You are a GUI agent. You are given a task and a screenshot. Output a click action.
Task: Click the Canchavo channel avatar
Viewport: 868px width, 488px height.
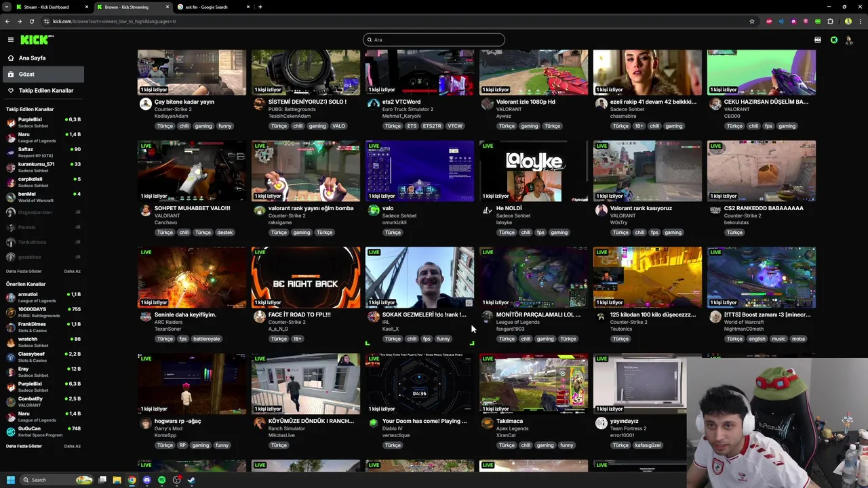[x=145, y=211]
